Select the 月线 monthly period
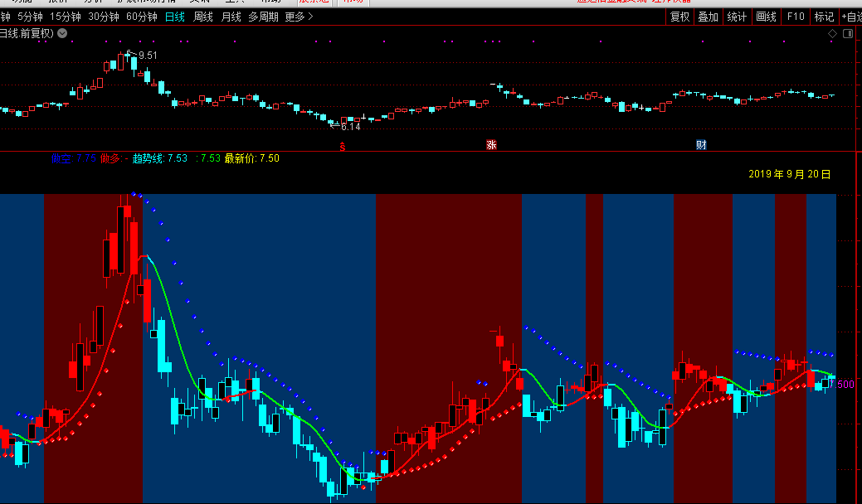Screen dimensions: 862x504 pos(231,17)
